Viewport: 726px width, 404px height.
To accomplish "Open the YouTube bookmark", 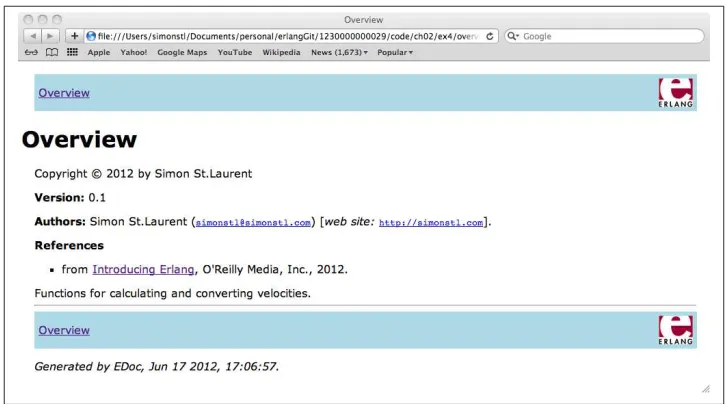I will pyautogui.click(x=235, y=52).
